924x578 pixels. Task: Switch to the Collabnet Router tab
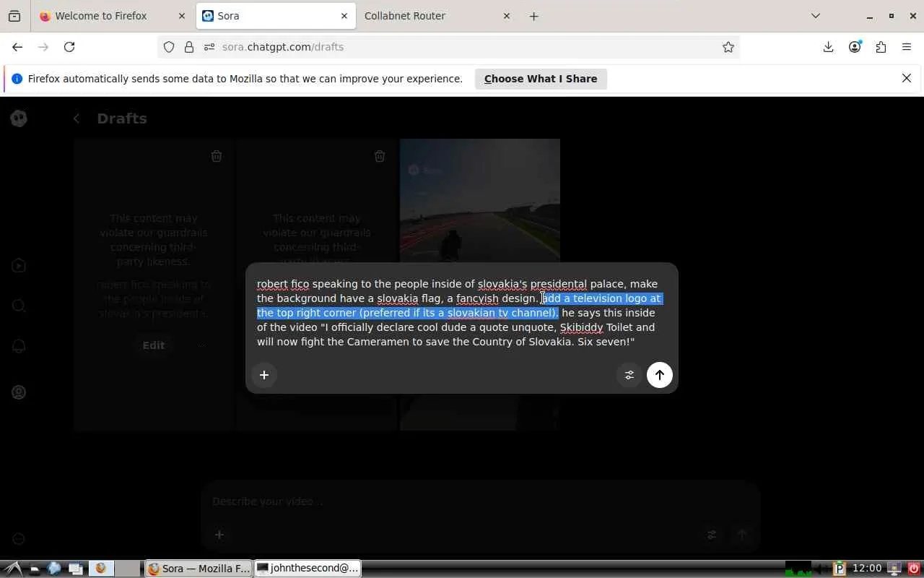[438, 16]
